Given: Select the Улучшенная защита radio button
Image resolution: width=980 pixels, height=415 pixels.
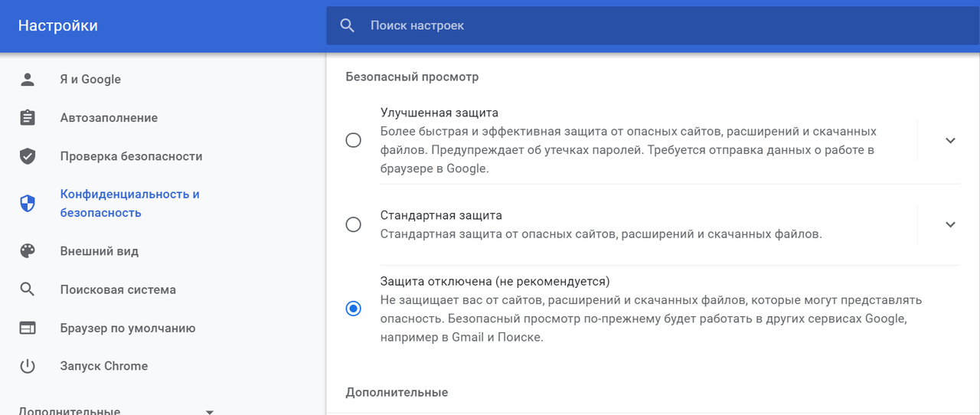Looking at the screenshot, I should 353,140.
